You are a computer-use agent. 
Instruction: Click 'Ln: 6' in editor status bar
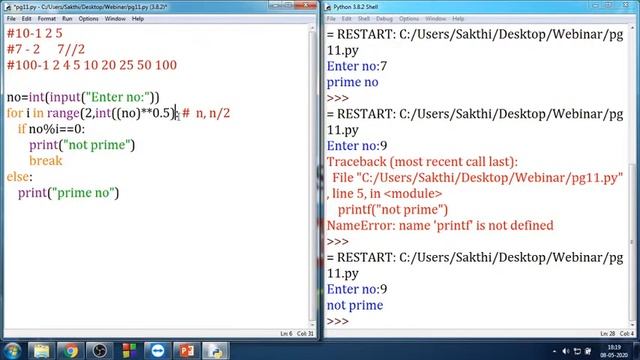(x=286, y=334)
